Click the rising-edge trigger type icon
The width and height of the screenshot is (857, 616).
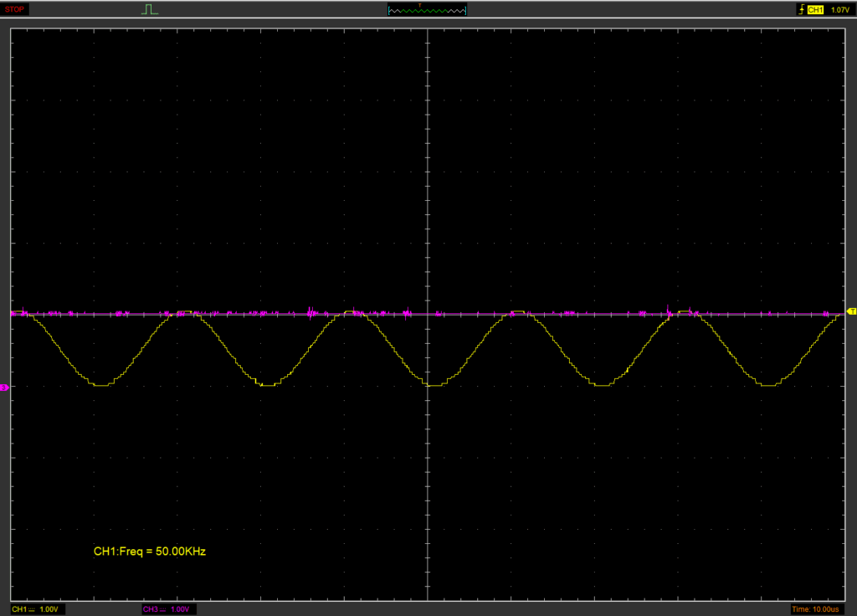[x=801, y=9]
